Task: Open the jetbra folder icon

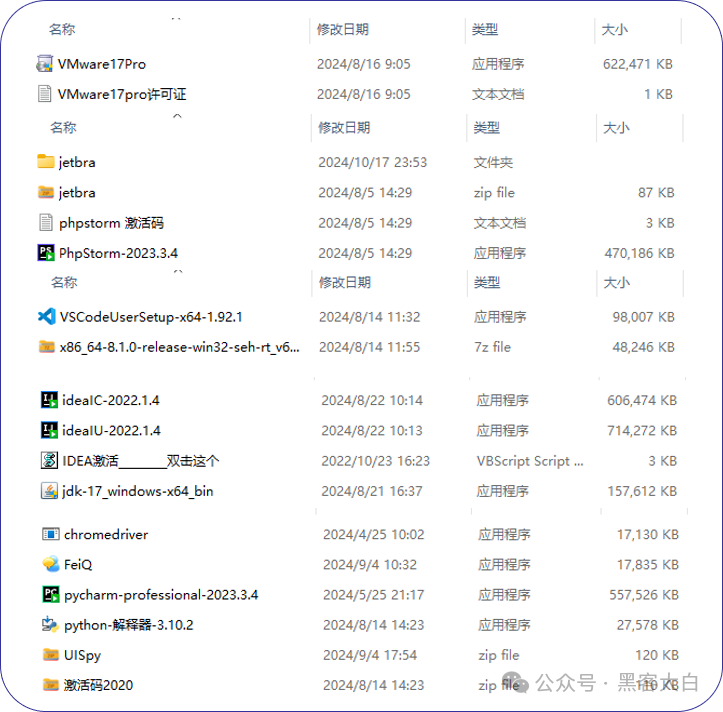Action: click(x=46, y=161)
